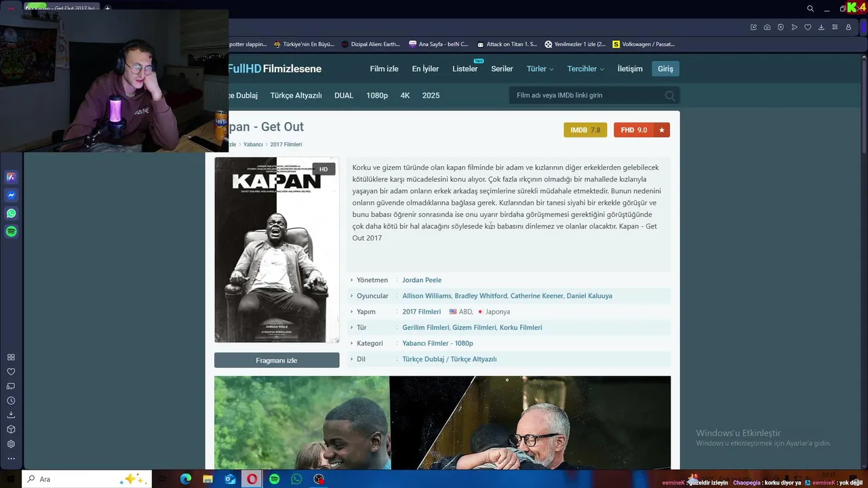Open WhatsApp from the taskbar
This screenshot has height=488, width=868.
[x=296, y=479]
